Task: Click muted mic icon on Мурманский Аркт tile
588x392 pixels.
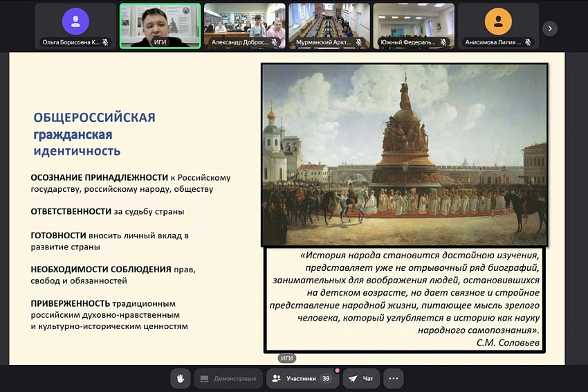Action: coord(360,42)
